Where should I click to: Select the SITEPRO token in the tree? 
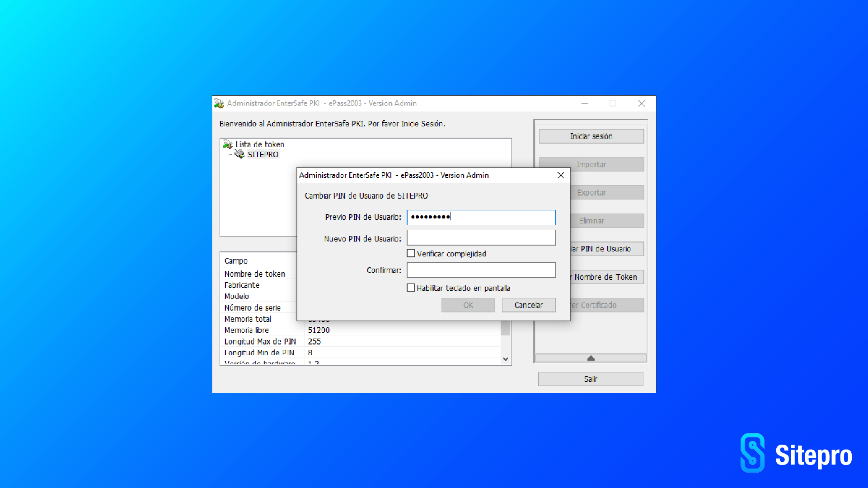(263, 154)
